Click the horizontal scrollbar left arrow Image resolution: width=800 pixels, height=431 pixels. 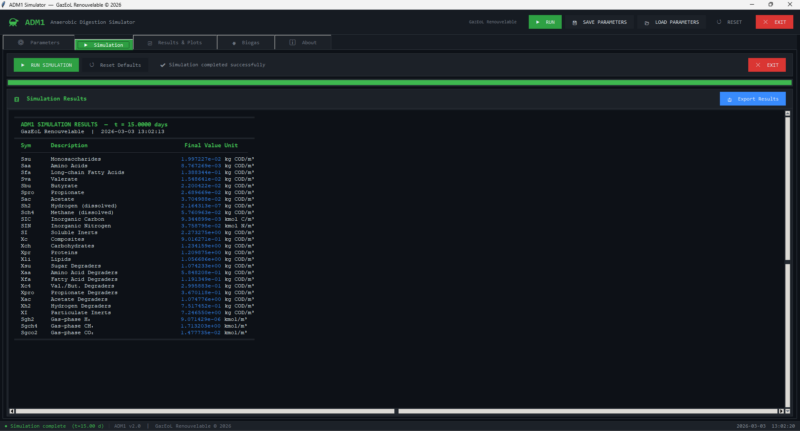click(x=12, y=411)
